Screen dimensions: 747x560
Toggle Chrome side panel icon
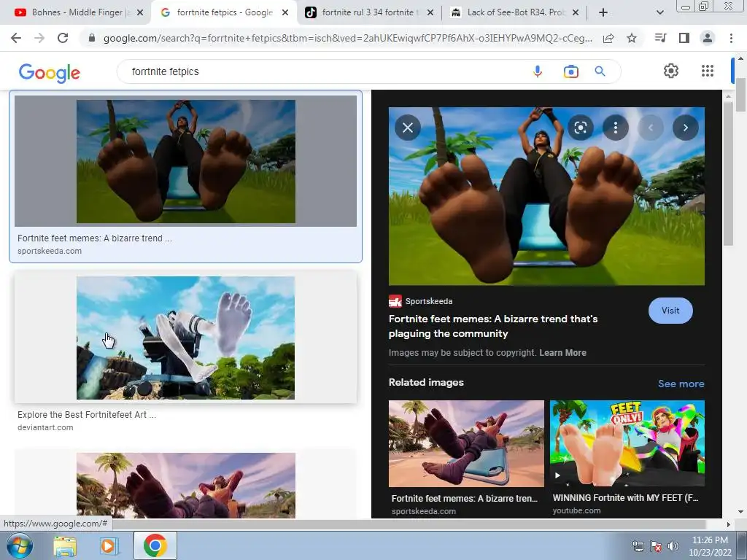(684, 38)
